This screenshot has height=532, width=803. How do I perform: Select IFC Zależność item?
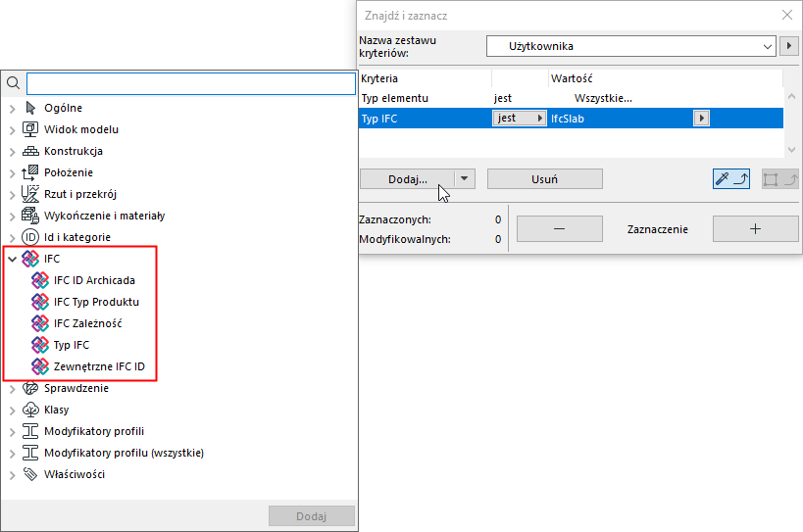tap(87, 323)
